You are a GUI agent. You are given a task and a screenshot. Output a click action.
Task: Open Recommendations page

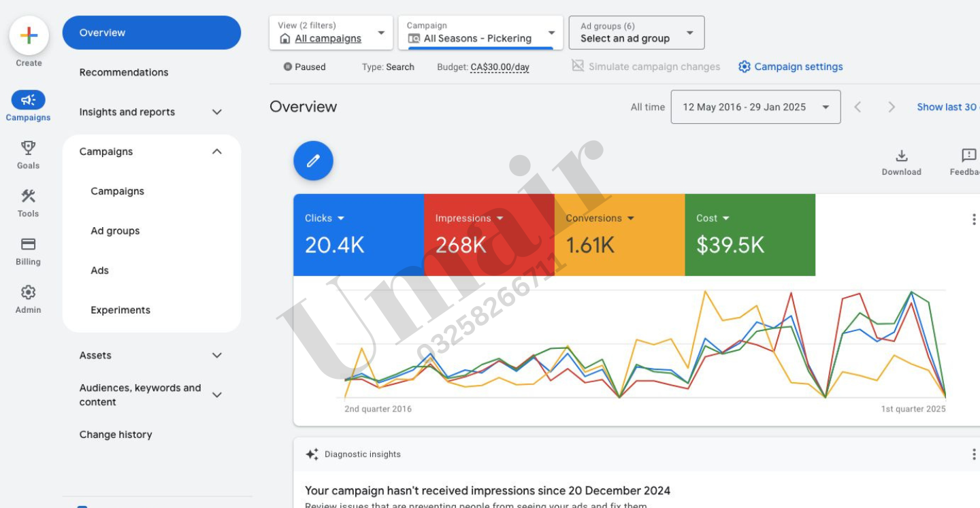coord(124,72)
